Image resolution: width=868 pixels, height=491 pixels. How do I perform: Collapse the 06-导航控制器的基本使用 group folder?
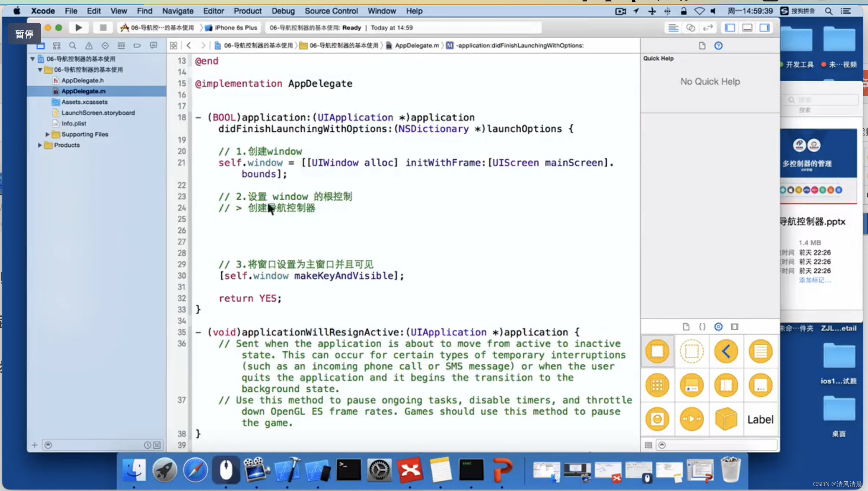pyautogui.click(x=40, y=70)
